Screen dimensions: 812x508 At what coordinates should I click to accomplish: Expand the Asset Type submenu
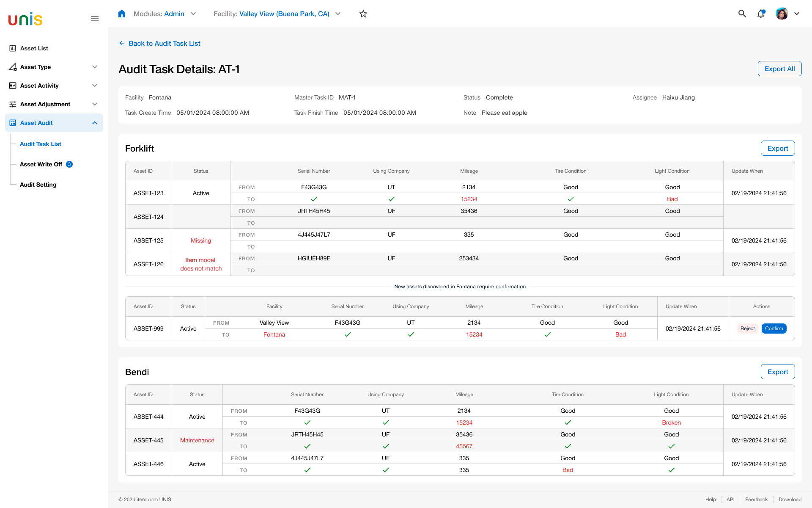(x=95, y=67)
